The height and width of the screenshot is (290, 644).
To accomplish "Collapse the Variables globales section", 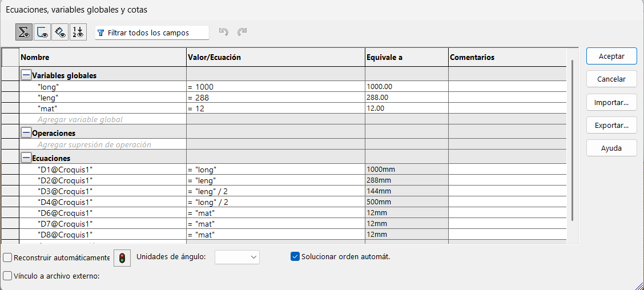I will coord(26,75).
